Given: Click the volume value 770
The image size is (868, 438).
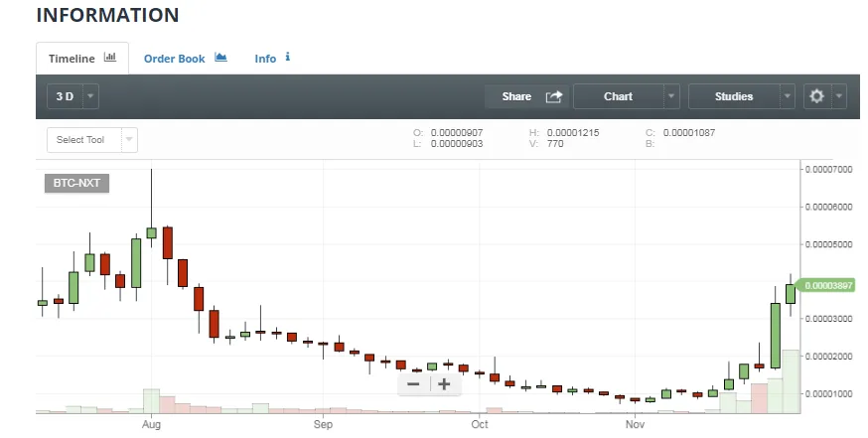Looking at the screenshot, I should coord(555,144).
